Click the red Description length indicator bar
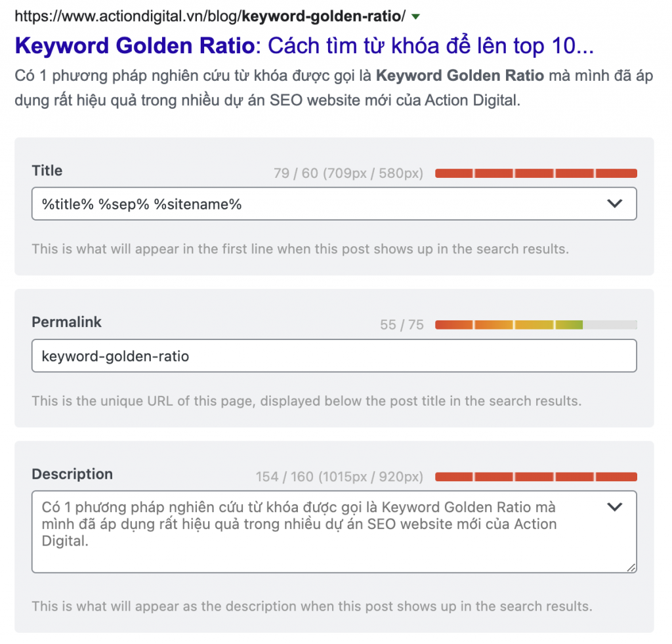Screen dimensions: 672x644 point(535,477)
